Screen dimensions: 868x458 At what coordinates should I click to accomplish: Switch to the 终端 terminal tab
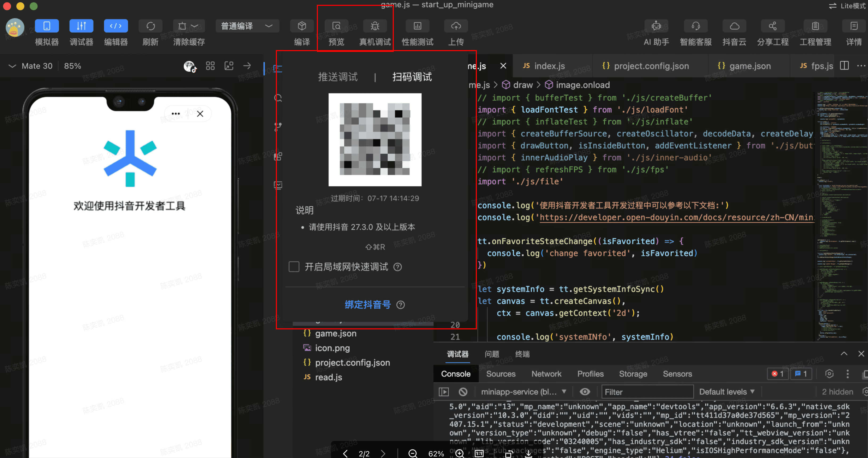coord(522,354)
